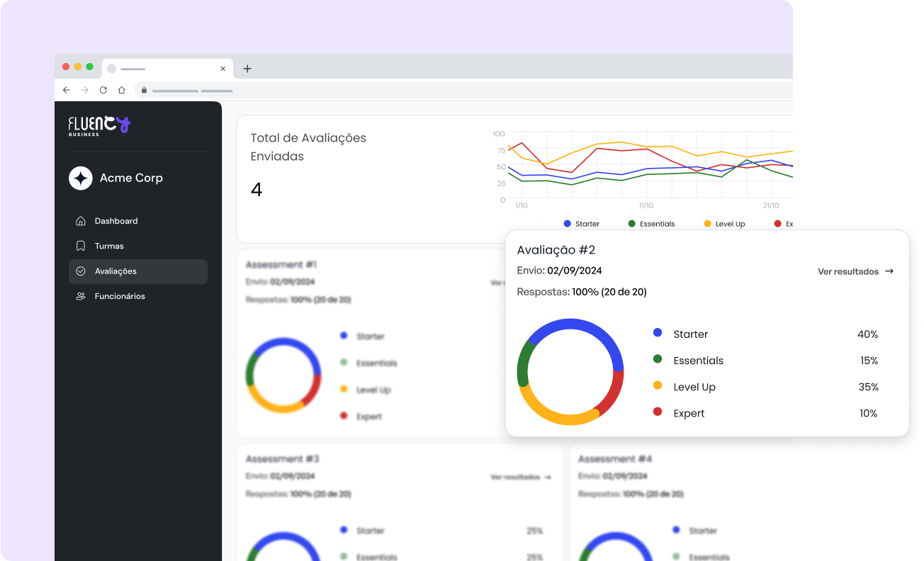
Task: Select the Avaliações check-circle icon
Action: coord(81,271)
